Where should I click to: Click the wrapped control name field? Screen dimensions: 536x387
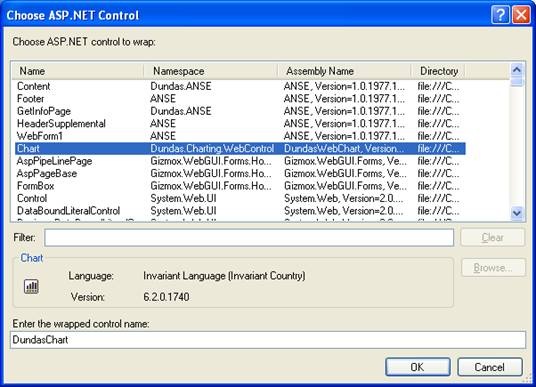tap(268, 340)
